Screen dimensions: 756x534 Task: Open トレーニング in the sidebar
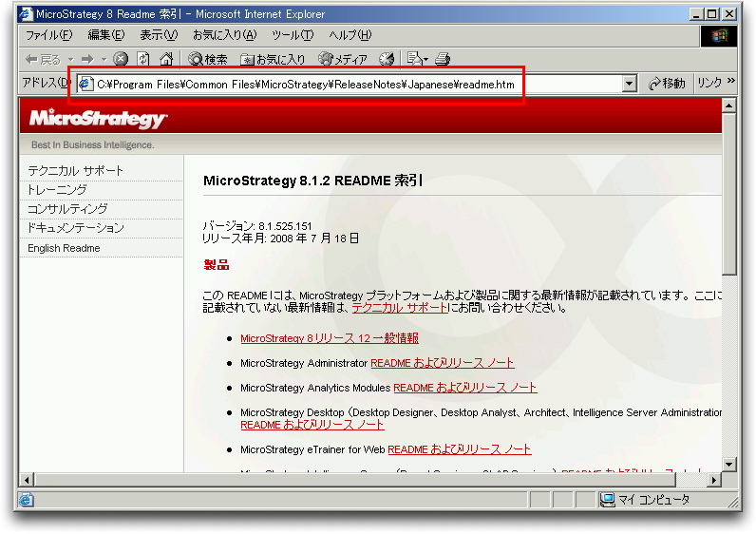pyautogui.click(x=57, y=190)
